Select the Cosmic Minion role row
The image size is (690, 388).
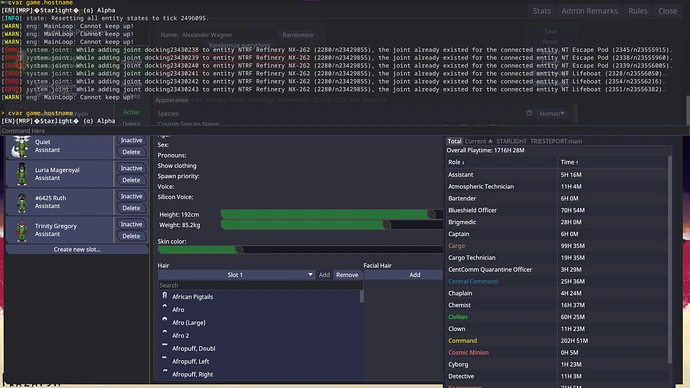point(557,353)
